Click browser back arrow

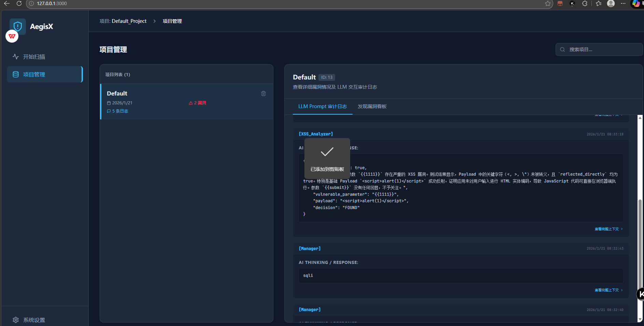(x=6, y=3)
